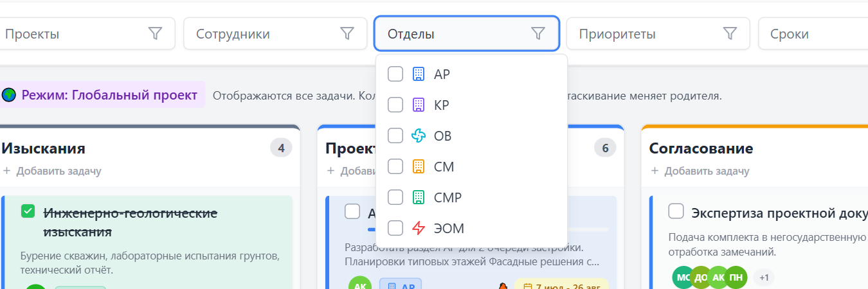The image size is (868, 289).
Task: Select the СМР option label
Action: point(448,197)
